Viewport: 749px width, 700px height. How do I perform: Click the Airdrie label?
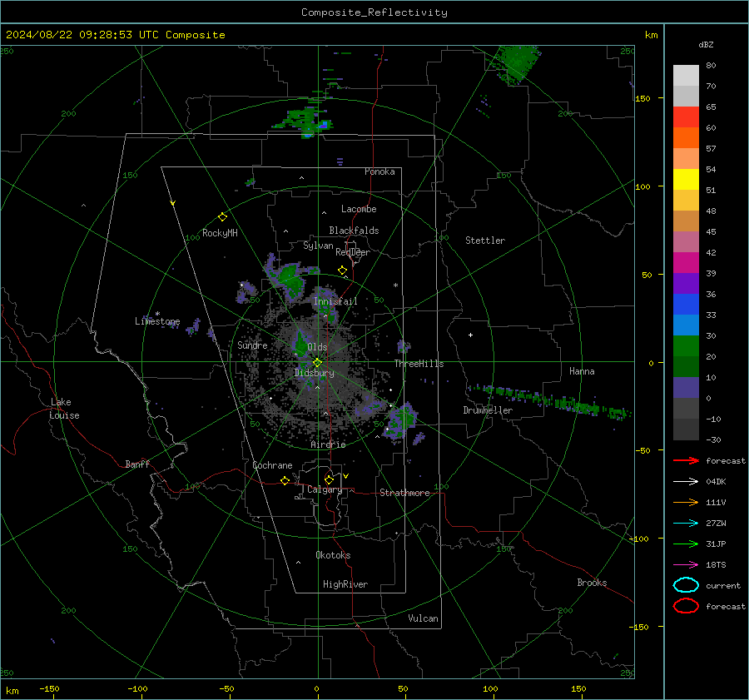328,444
